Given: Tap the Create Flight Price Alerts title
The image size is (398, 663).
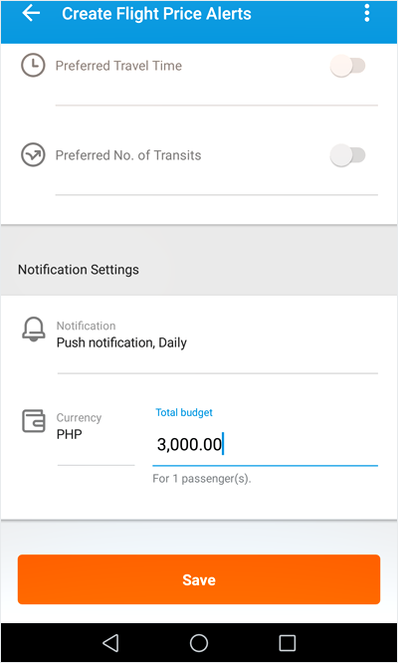Looking at the screenshot, I should point(156,14).
